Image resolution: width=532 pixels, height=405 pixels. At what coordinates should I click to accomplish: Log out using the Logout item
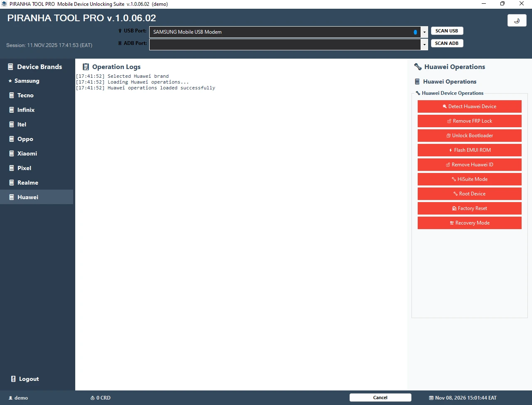pyautogui.click(x=25, y=379)
